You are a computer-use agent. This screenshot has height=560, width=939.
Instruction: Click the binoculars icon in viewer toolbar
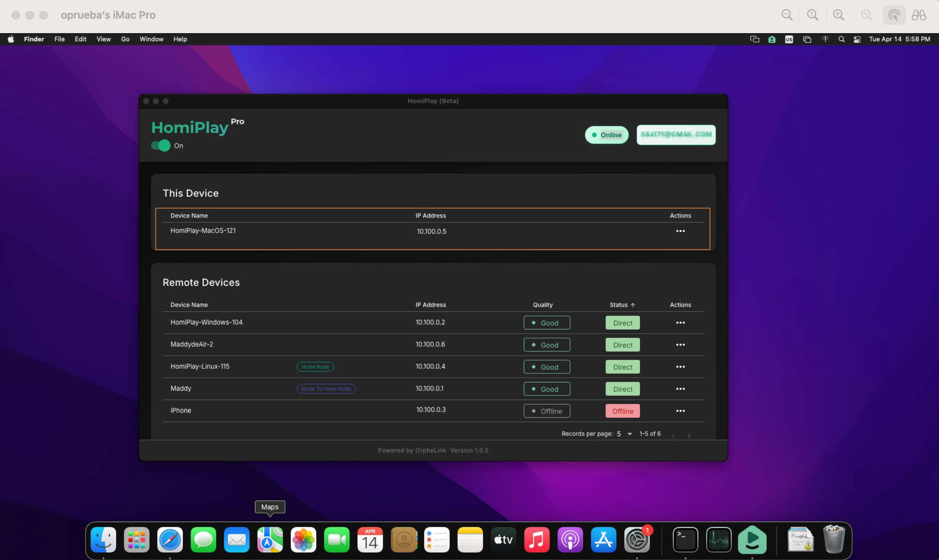[919, 15]
